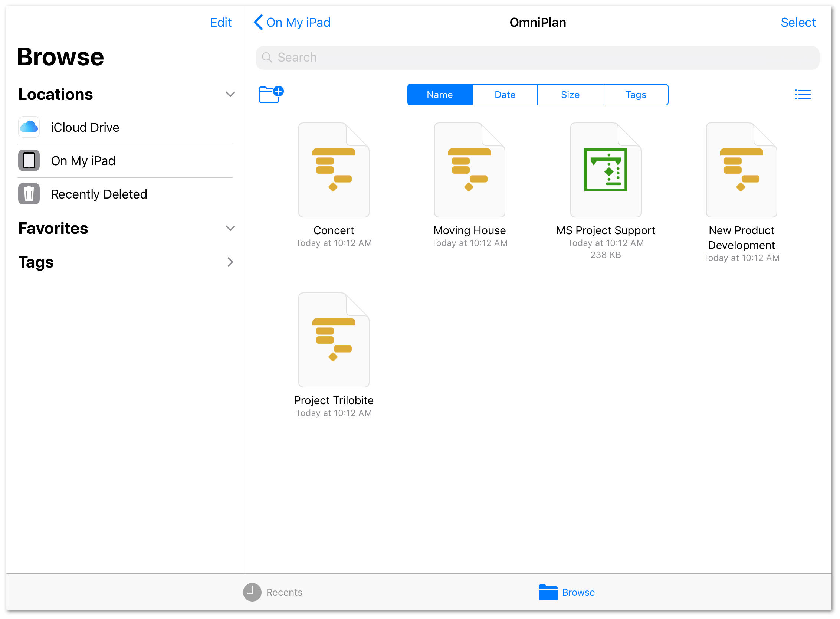Click the 238 KB file size text
The height and width of the screenshot is (619, 840).
pos(605,255)
